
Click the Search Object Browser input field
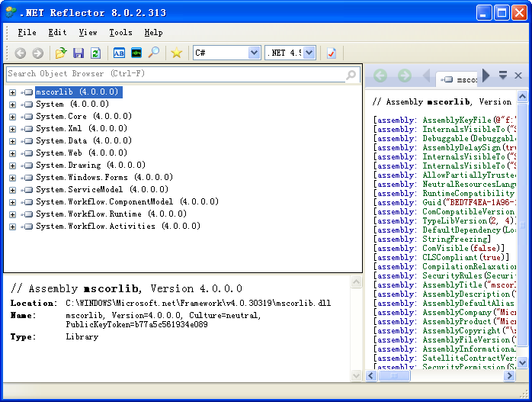(x=174, y=74)
